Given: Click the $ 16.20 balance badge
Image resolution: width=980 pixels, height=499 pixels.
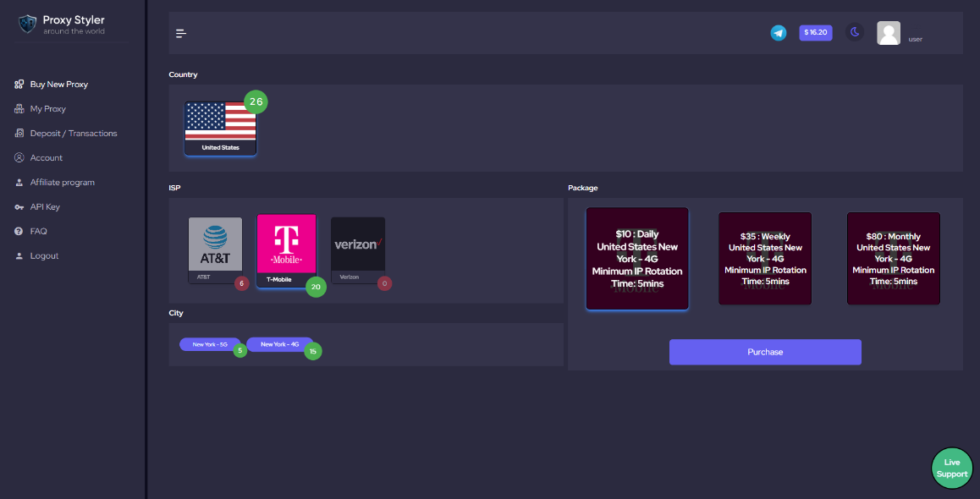Looking at the screenshot, I should pyautogui.click(x=816, y=32).
